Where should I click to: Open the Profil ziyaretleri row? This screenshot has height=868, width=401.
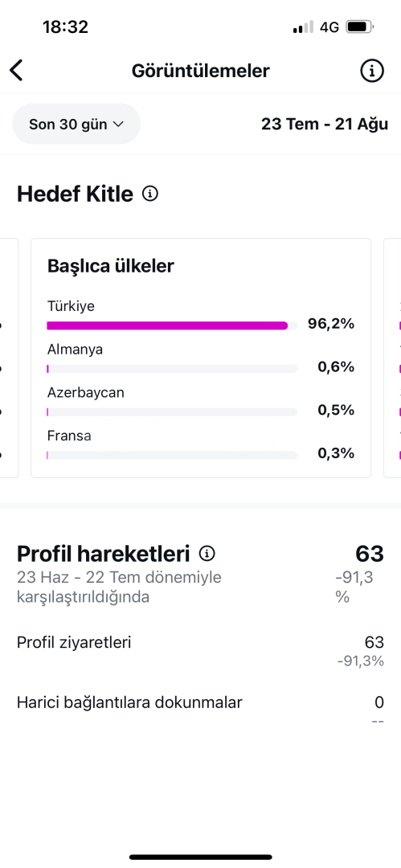point(201,650)
